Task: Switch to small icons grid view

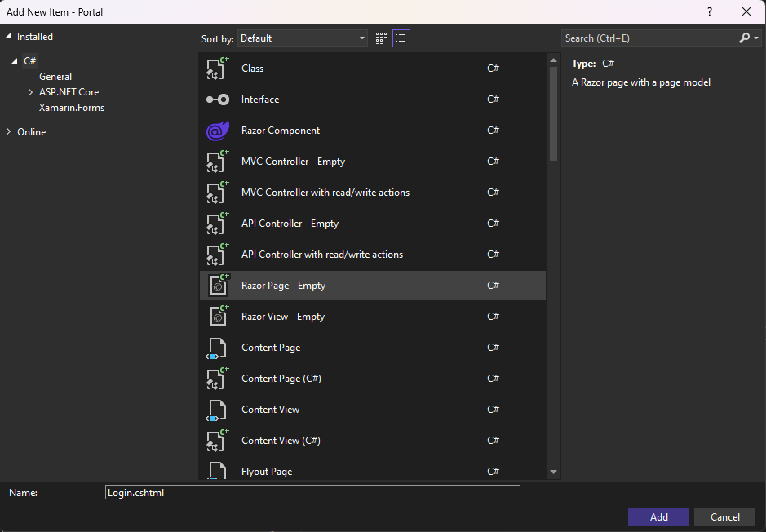Action: point(381,38)
